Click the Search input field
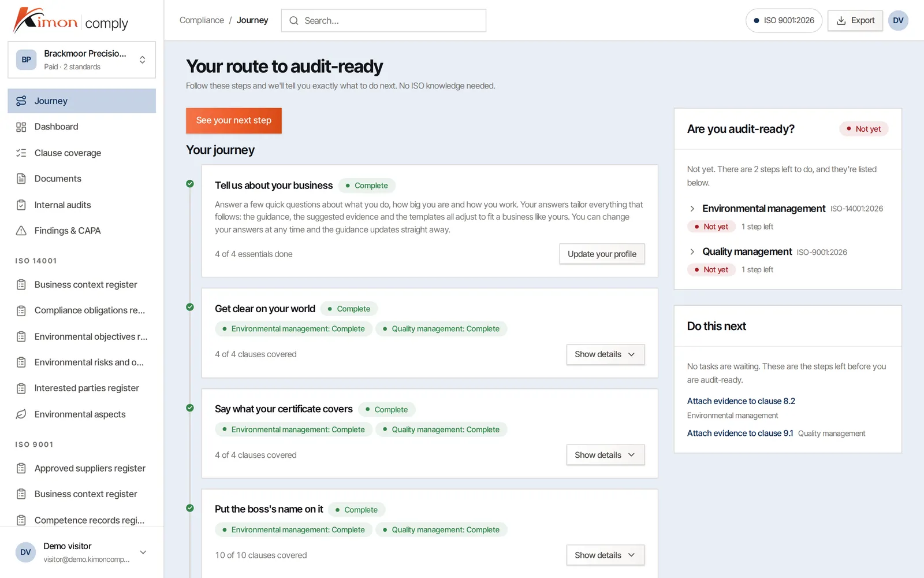This screenshot has width=924, height=578. (383, 21)
